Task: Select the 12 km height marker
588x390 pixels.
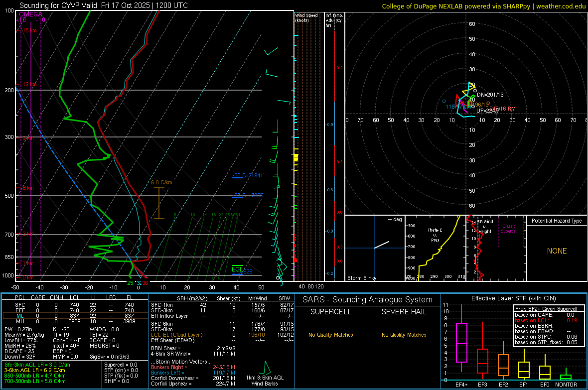Action: coord(29,84)
